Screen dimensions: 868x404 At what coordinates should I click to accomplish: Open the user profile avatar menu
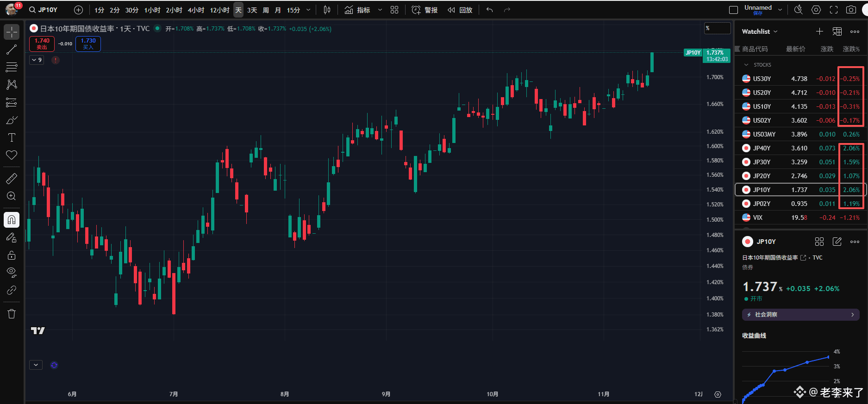coord(12,9)
